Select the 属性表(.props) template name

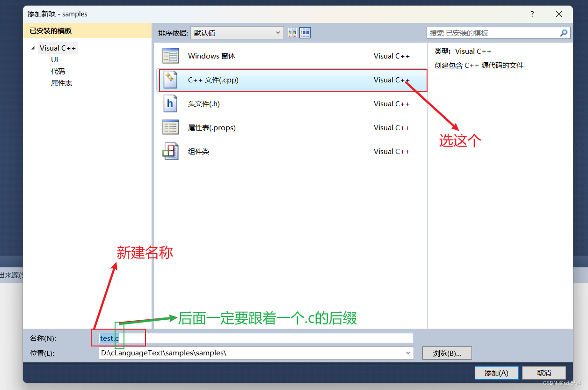click(x=212, y=127)
